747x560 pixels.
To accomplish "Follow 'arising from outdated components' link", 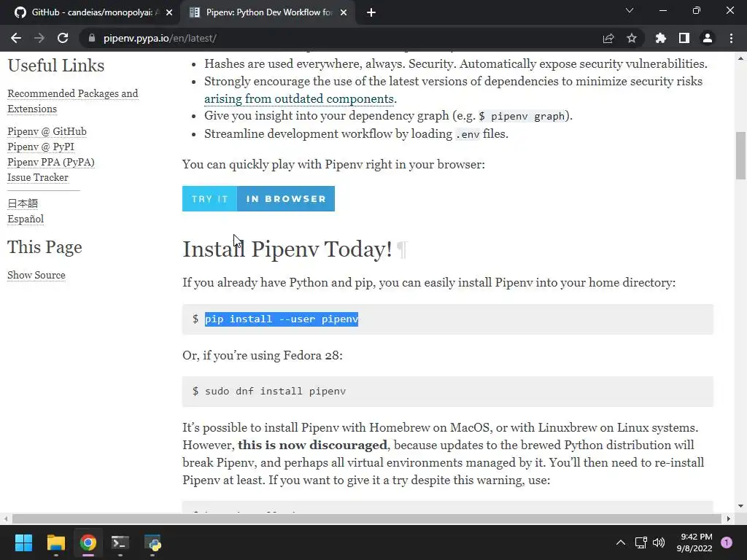I will coord(298,98).
